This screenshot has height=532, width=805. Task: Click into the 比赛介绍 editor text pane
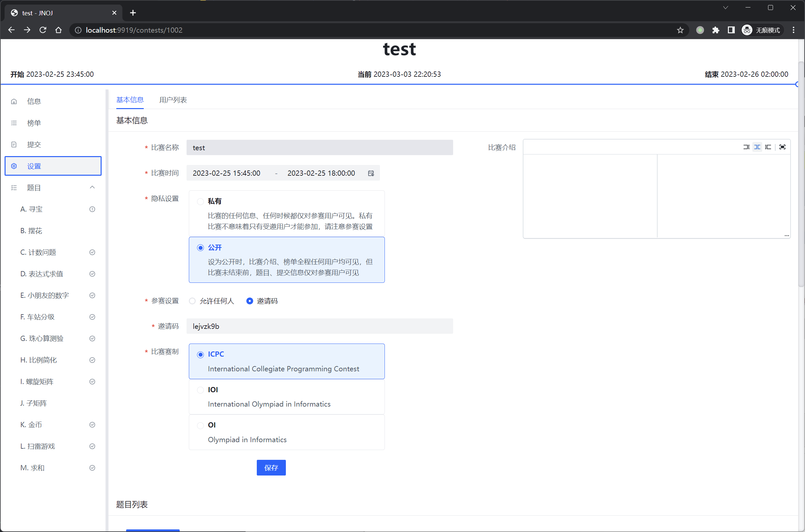pyautogui.click(x=590, y=196)
